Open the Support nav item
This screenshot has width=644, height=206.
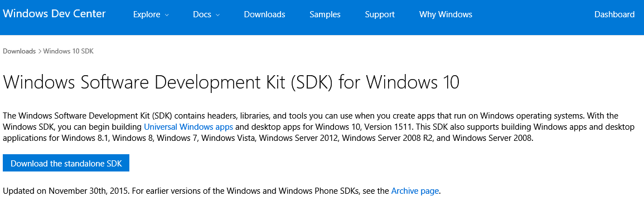(x=380, y=14)
